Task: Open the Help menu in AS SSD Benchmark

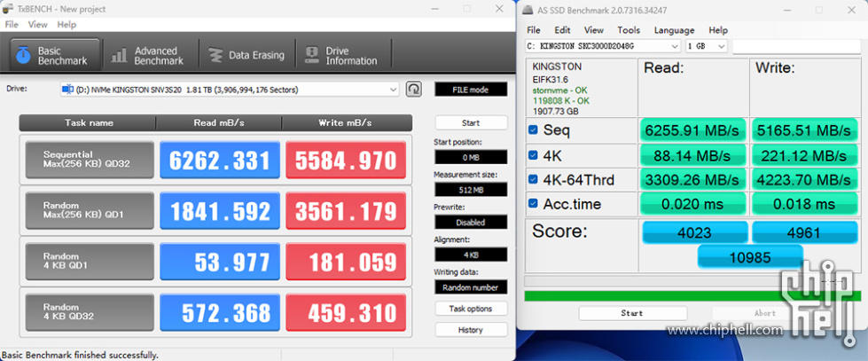Action: (x=718, y=30)
